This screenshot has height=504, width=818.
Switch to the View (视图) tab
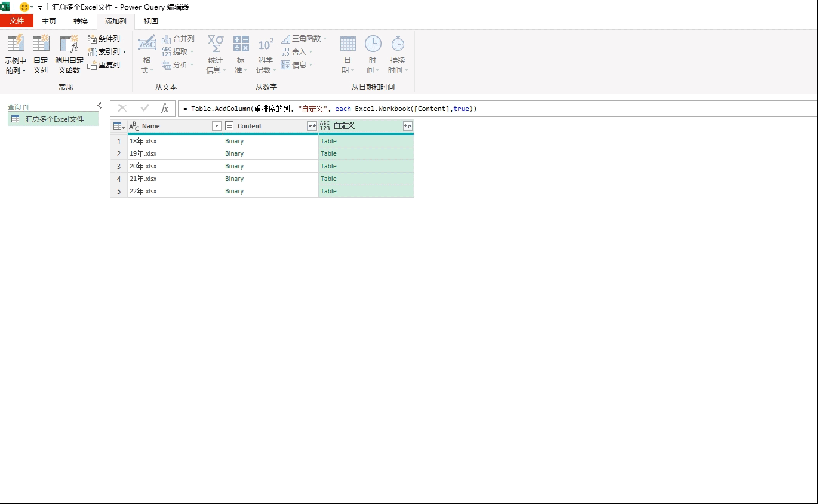click(151, 21)
